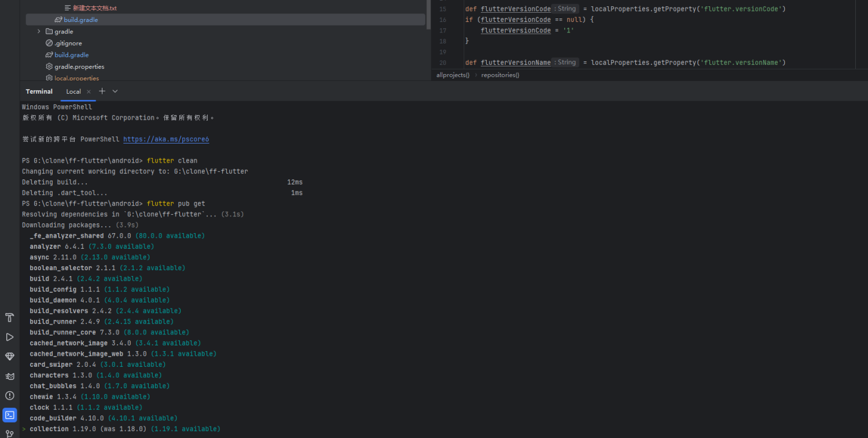Image resolution: width=868 pixels, height=438 pixels.
Task: Select gradle.properties in the project tree
Action: (79, 67)
